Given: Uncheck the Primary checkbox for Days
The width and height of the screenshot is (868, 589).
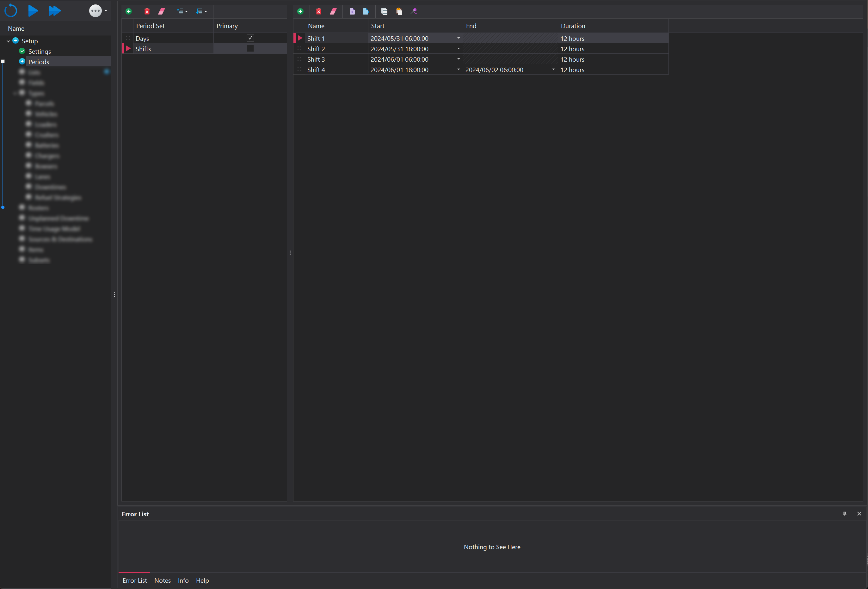Looking at the screenshot, I should pos(250,38).
